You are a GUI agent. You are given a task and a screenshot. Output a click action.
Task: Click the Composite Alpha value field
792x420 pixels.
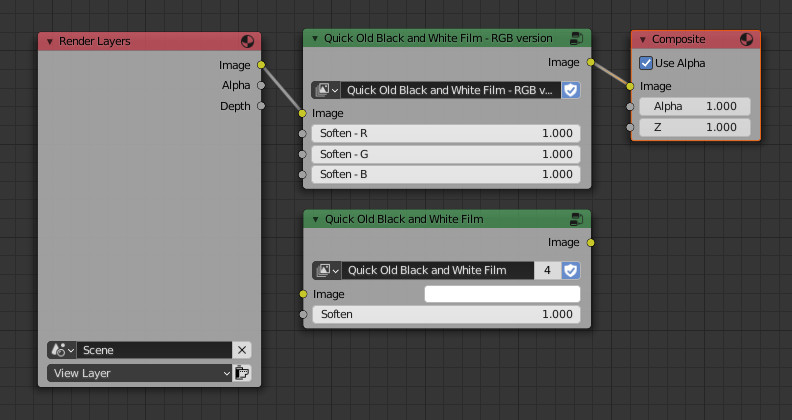(695, 106)
